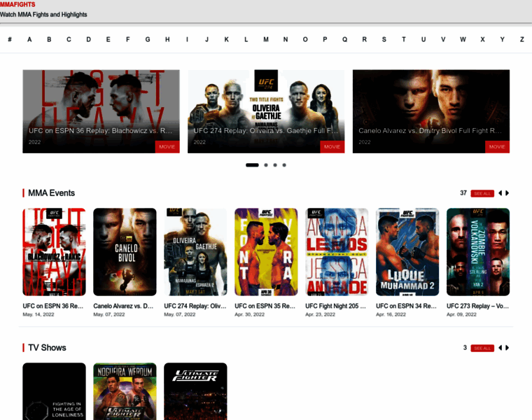Click previous arrow in MMA Events section
Screen dimensions: 532x420
click(x=500, y=193)
